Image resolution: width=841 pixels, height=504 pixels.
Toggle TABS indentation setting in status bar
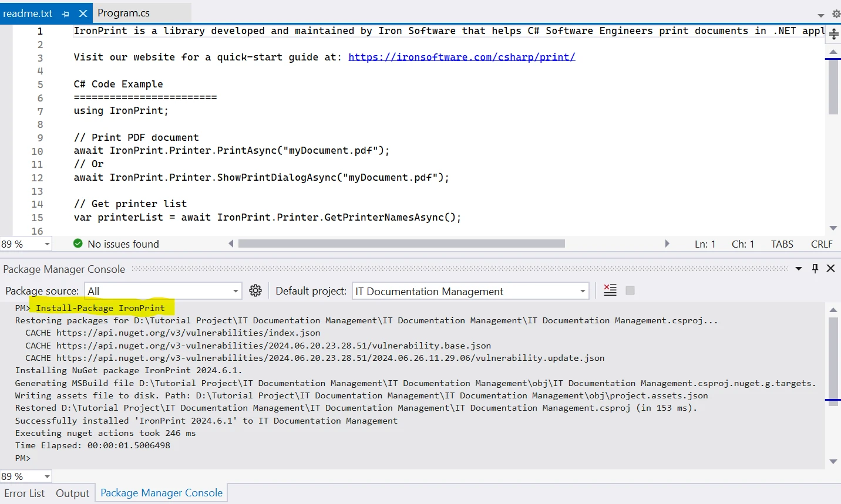pyautogui.click(x=782, y=244)
